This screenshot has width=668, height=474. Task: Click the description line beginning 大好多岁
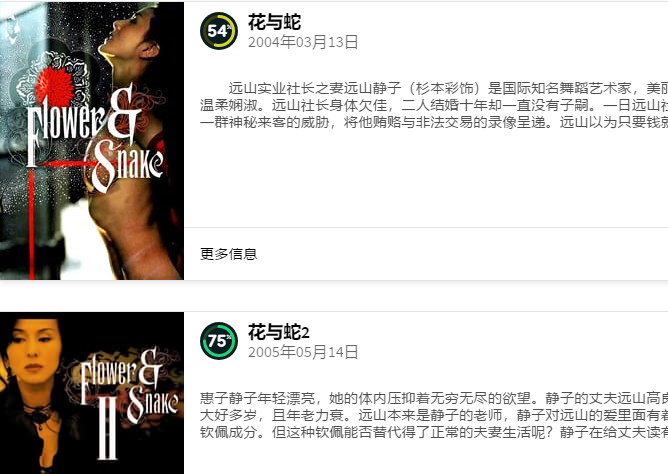pos(434,415)
